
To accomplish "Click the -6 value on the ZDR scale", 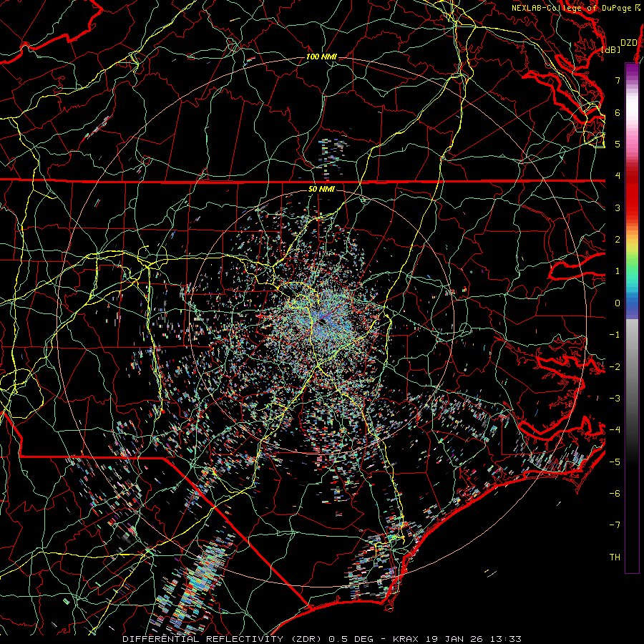I will [x=615, y=494].
